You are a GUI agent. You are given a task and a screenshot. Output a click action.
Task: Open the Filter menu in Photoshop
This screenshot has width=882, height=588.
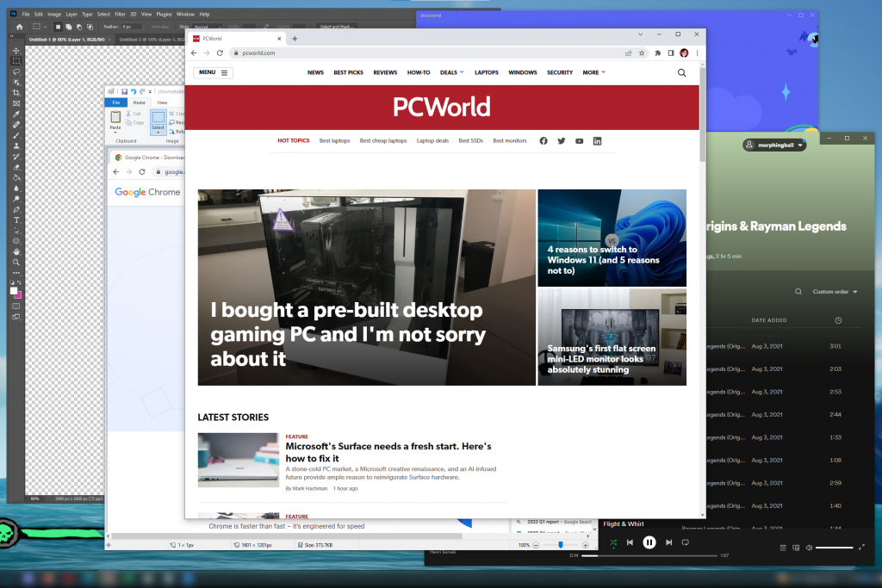tap(119, 14)
